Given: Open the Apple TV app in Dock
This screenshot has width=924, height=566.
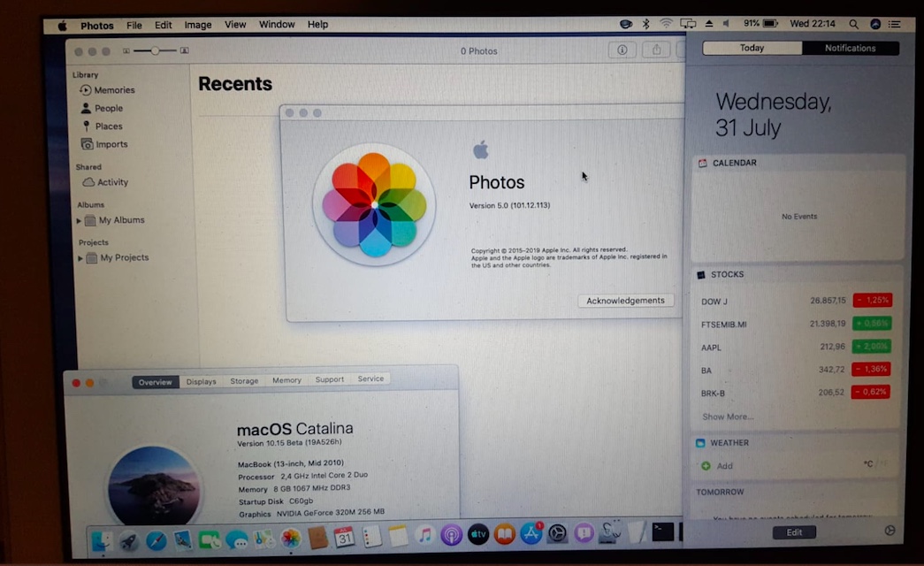Looking at the screenshot, I should (478, 534).
